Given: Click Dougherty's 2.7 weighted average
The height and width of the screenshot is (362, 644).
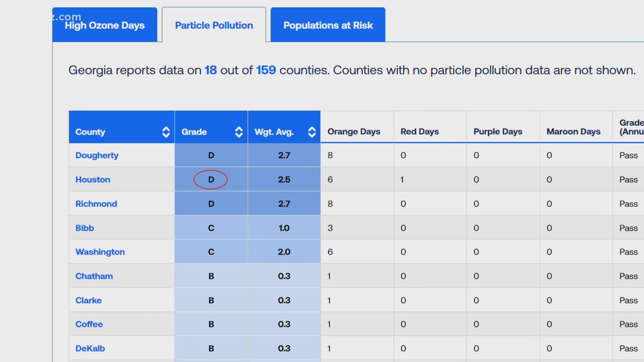Looking at the screenshot, I should [284, 155].
